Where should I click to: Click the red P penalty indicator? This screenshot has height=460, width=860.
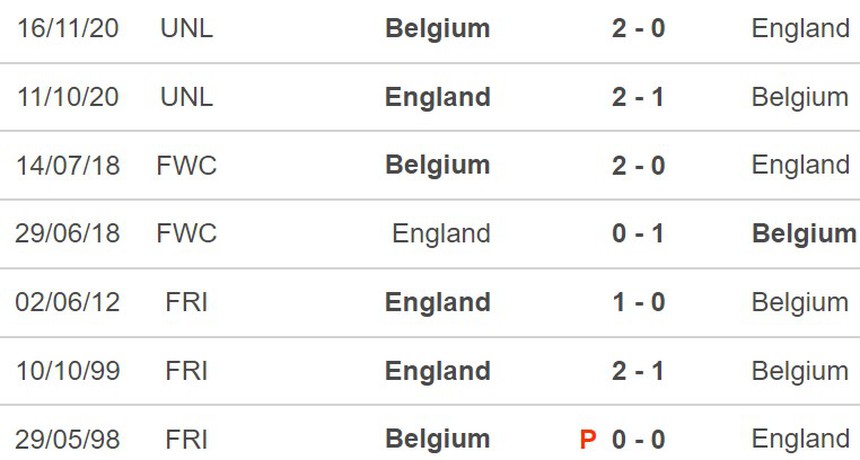[588, 439]
